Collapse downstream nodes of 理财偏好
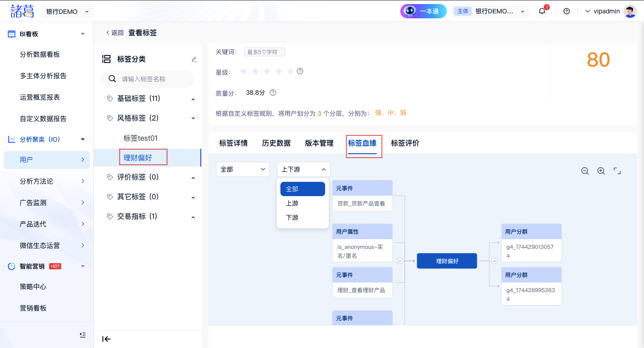 494,261
